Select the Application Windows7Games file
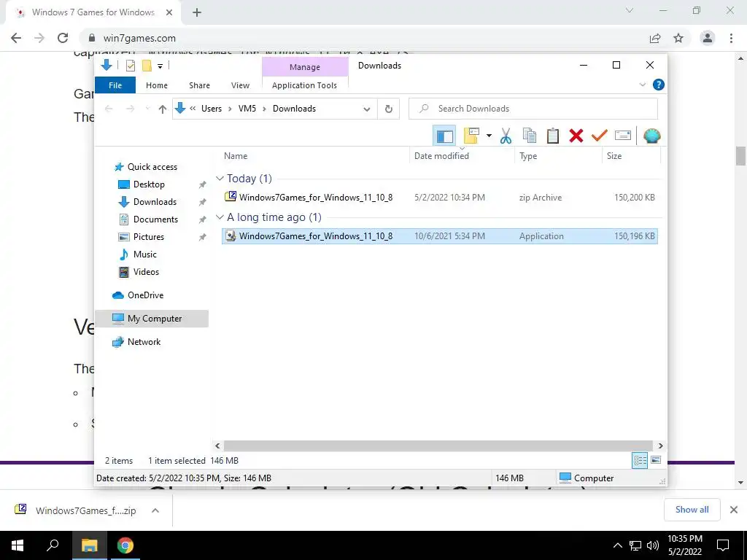The image size is (747, 560). point(440,236)
